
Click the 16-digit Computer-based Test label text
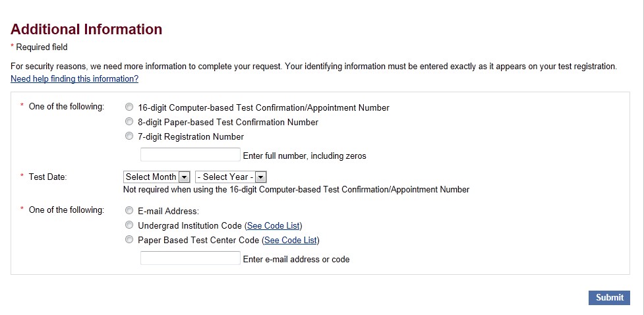point(264,107)
